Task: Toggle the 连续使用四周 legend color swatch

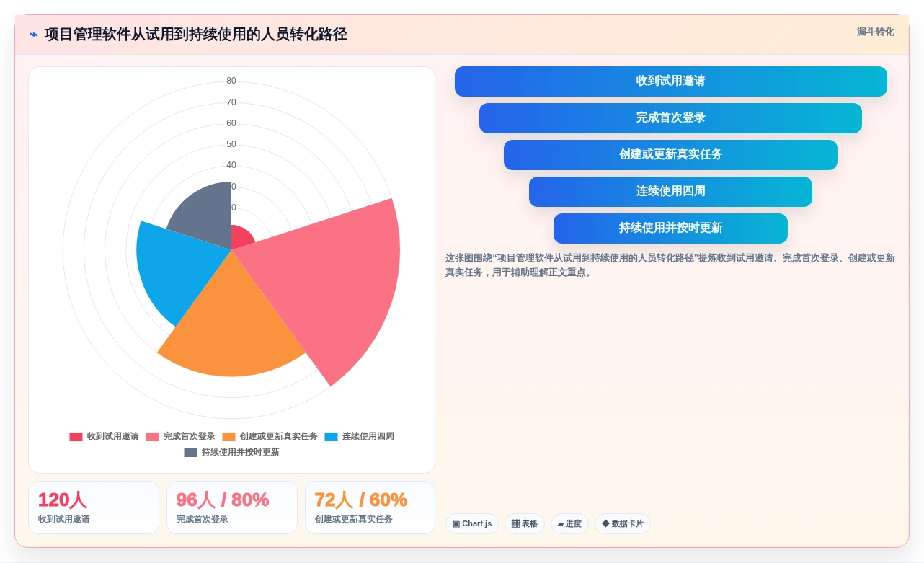Action: 331,437
